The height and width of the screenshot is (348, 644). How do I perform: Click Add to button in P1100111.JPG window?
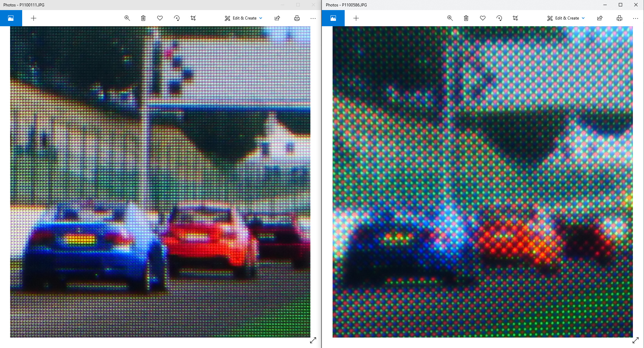click(34, 18)
